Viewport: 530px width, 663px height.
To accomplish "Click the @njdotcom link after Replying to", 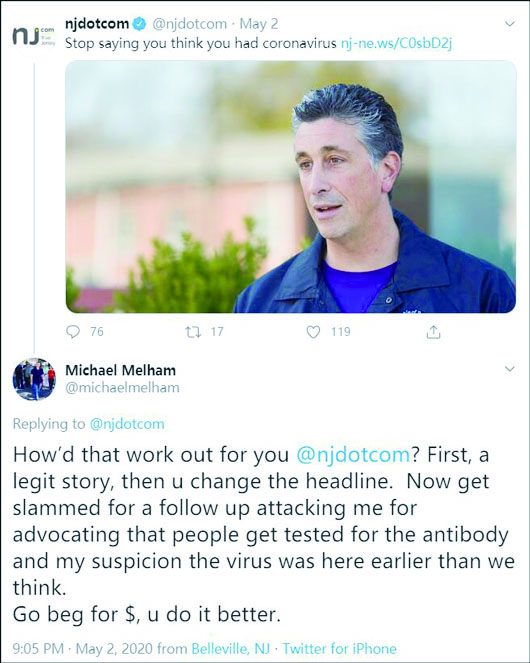I will point(127,424).
